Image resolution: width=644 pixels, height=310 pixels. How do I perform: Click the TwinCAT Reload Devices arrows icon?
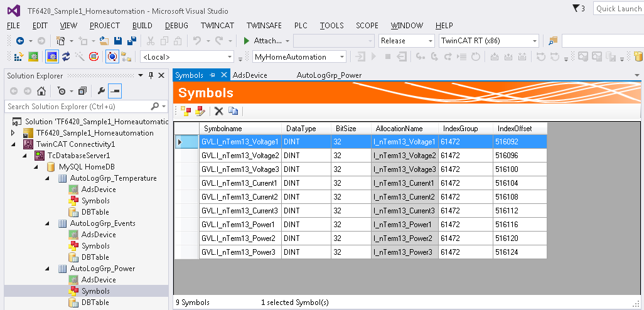tap(66, 56)
